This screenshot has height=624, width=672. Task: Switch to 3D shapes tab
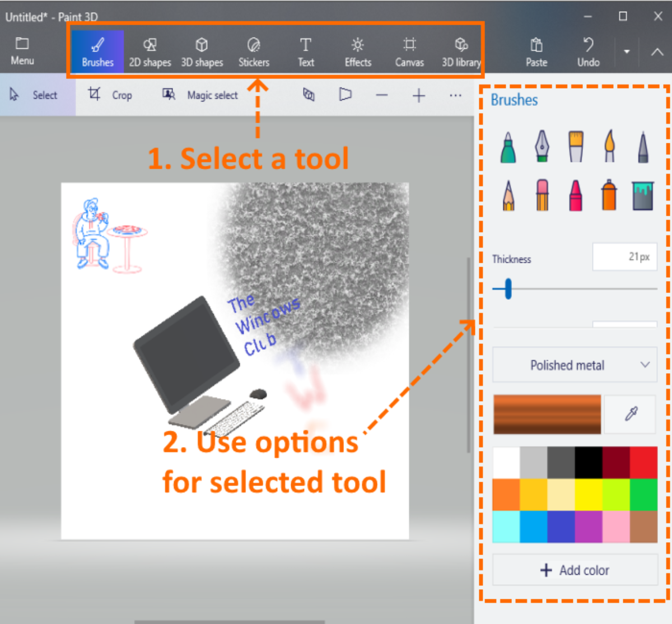(x=202, y=52)
